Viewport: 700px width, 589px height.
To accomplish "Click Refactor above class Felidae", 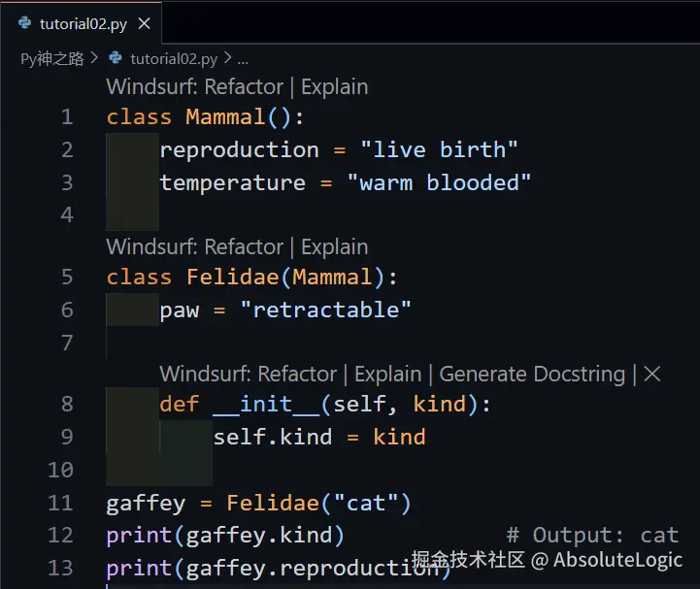I will tap(244, 246).
